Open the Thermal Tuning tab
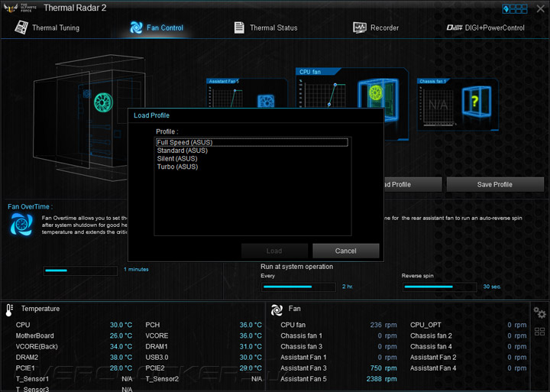 click(47, 28)
